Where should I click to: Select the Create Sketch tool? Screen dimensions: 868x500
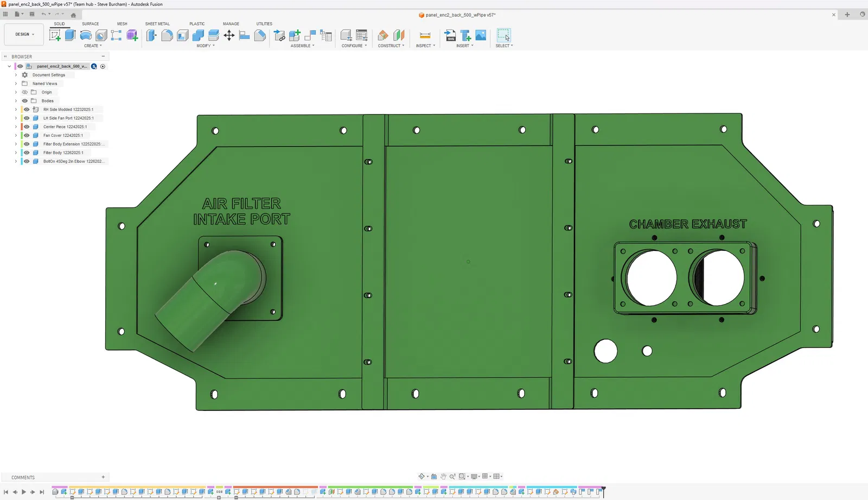coord(55,35)
